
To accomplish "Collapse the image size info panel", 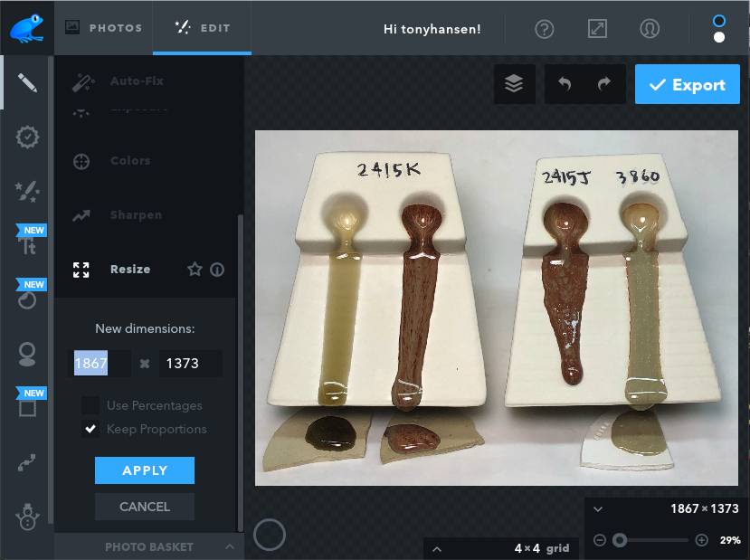I will (598, 508).
